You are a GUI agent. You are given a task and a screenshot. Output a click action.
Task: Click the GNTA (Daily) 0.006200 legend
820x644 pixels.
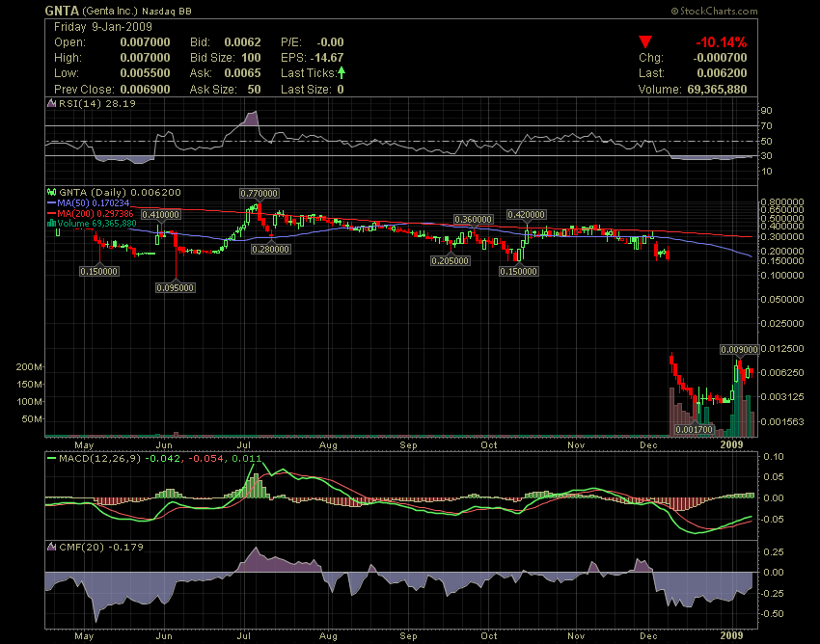(120, 193)
